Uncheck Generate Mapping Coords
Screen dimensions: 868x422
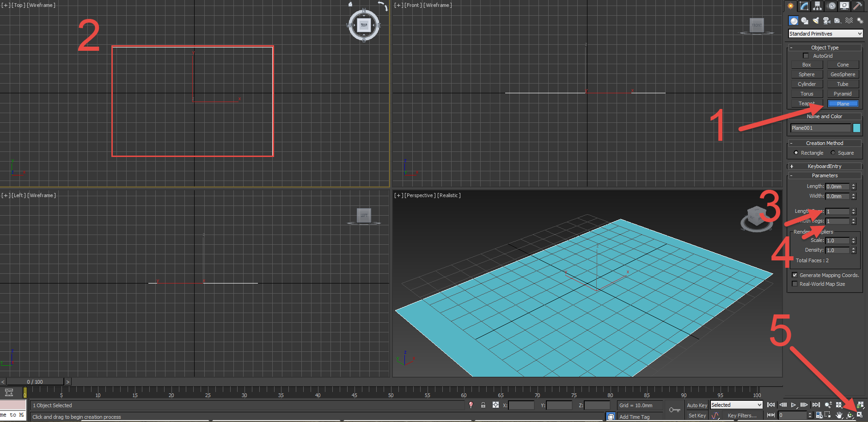[x=795, y=275]
